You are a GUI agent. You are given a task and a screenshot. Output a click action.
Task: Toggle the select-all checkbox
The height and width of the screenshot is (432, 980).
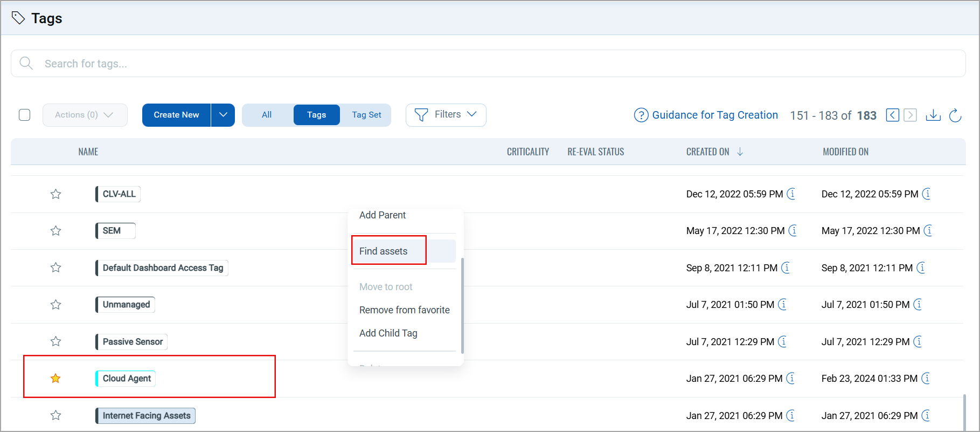click(x=25, y=115)
